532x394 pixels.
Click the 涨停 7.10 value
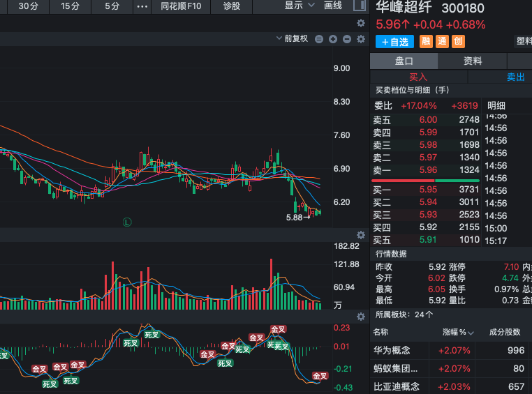pos(511,266)
